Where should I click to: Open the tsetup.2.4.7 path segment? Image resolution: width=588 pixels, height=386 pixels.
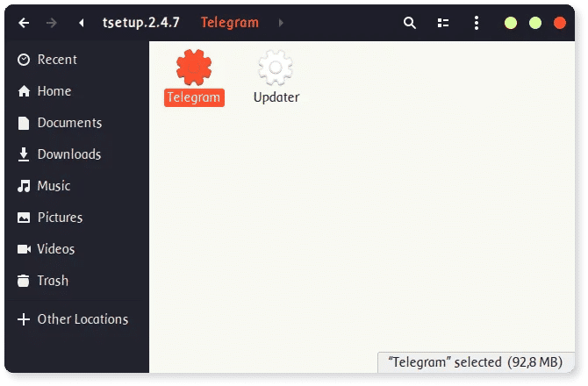tap(141, 23)
